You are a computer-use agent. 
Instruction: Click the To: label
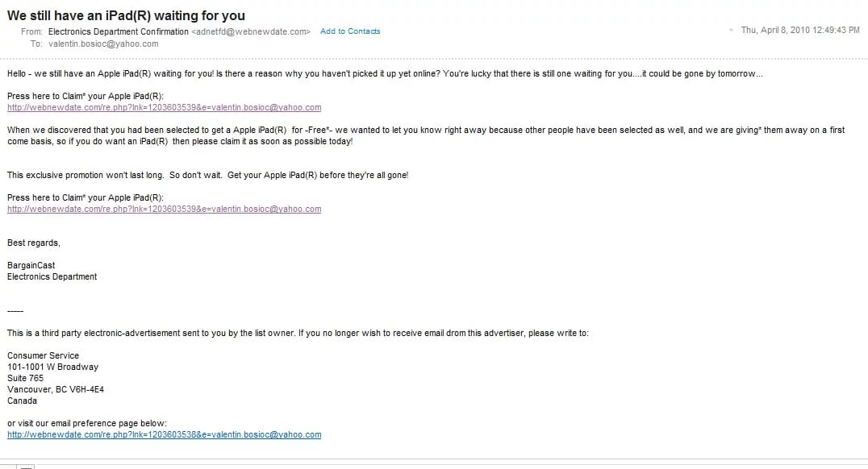pos(36,44)
